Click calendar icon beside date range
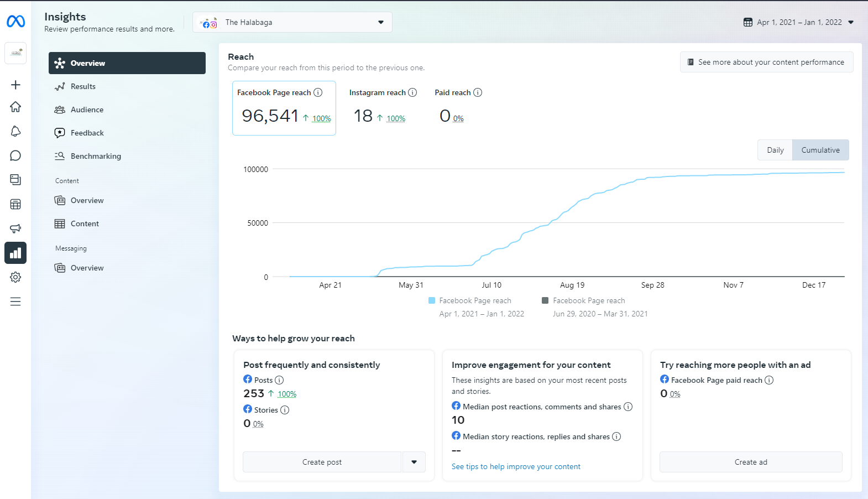 (748, 22)
